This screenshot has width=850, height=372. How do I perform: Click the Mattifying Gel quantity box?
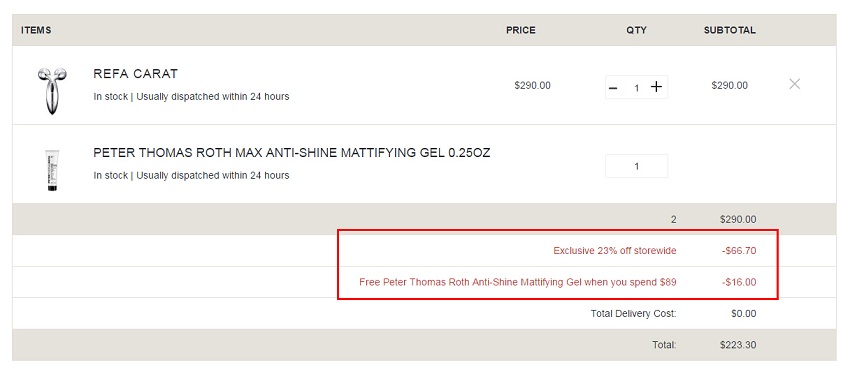[636, 166]
